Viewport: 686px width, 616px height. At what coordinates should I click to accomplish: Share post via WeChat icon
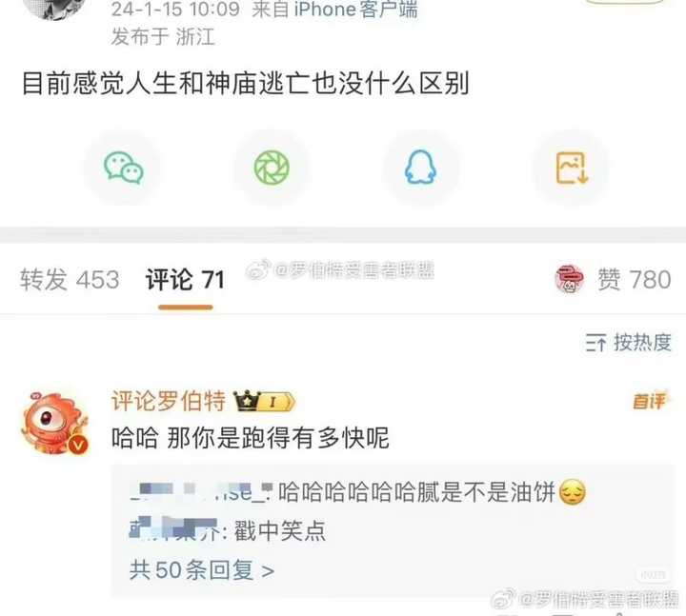(123, 168)
